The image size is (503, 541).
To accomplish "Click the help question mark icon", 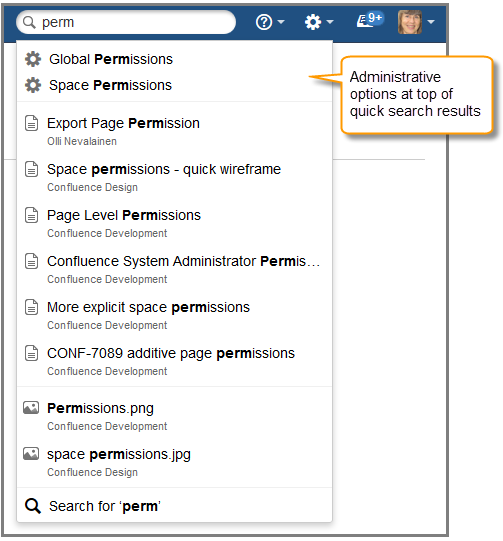I will pos(264,22).
